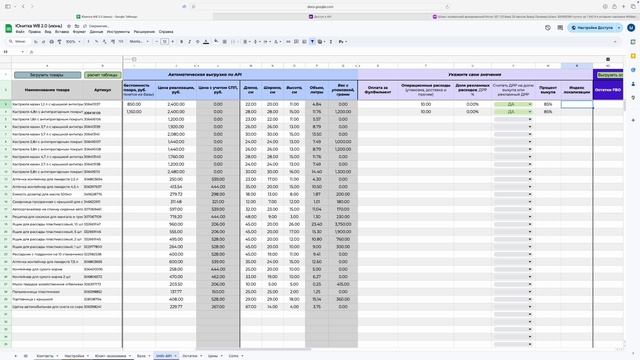Collapse column group with the minus toggle

point(134,59)
